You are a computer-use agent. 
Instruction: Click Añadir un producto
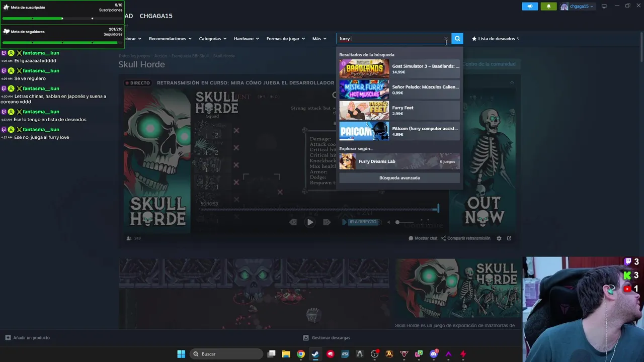(x=28, y=338)
